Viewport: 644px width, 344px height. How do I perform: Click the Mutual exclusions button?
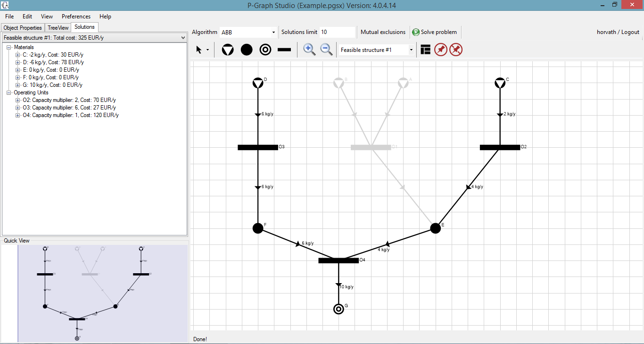[383, 32]
